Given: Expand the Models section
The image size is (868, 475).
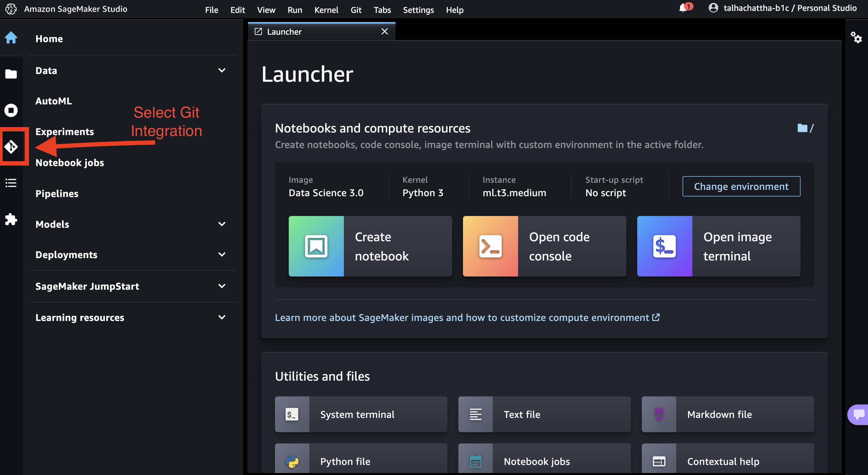Looking at the screenshot, I should (222, 224).
